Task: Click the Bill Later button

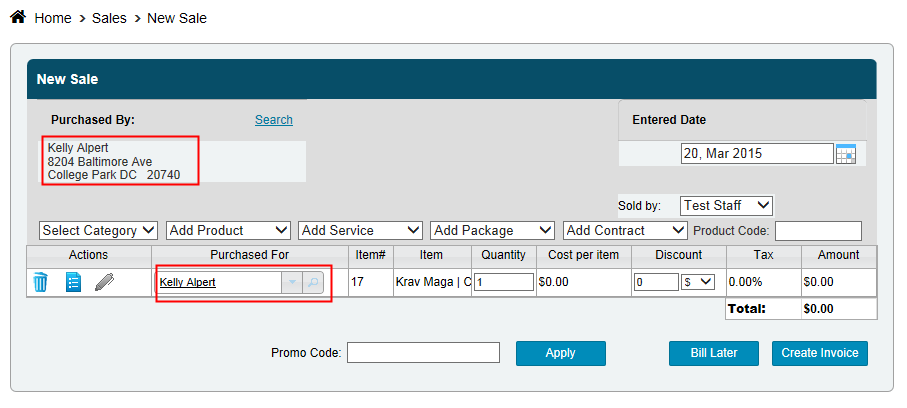Action: [713, 353]
